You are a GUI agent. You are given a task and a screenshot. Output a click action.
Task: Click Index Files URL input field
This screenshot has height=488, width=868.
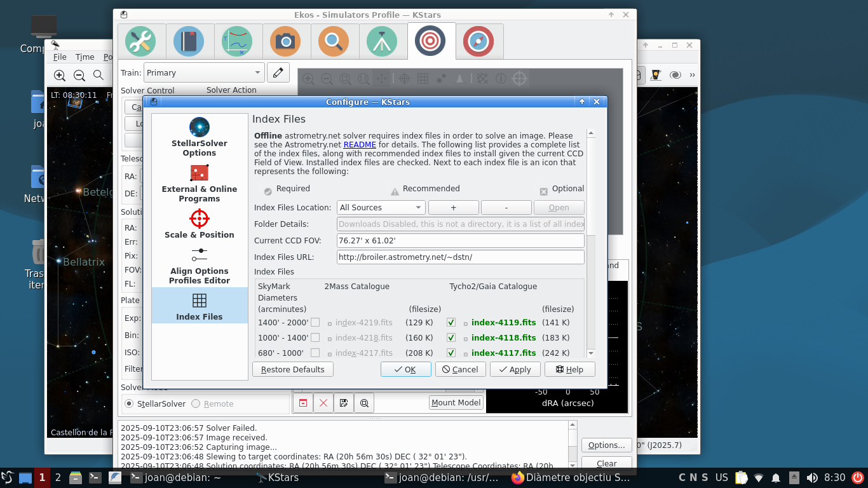pyautogui.click(x=460, y=257)
